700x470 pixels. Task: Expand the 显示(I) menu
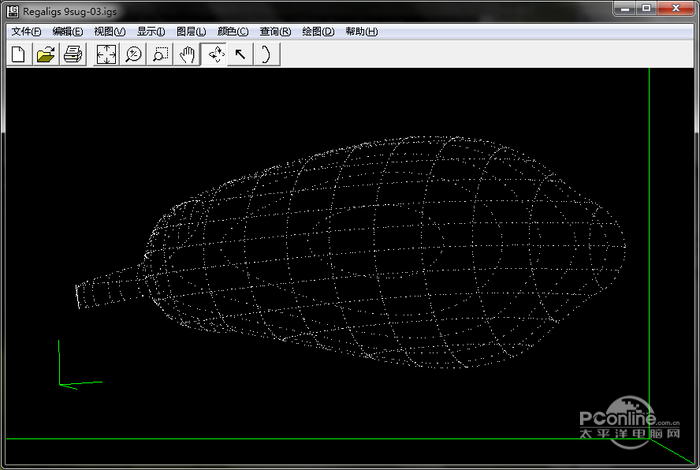151,31
